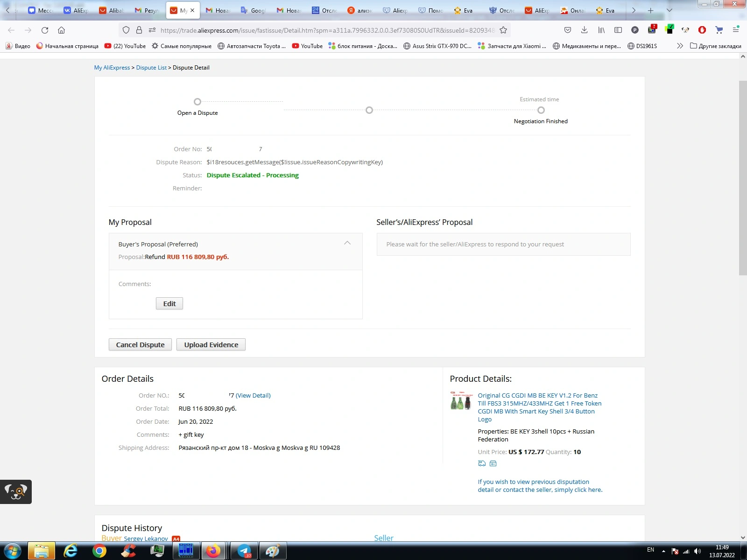This screenshot has width=747, height=560.
Task: Show site security lock information
Action: (139, 30)
